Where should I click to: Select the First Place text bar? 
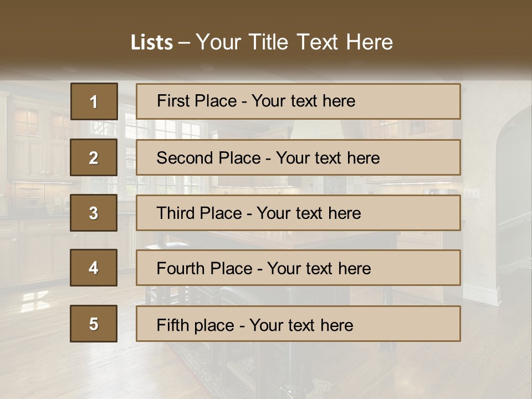[298, 101]
